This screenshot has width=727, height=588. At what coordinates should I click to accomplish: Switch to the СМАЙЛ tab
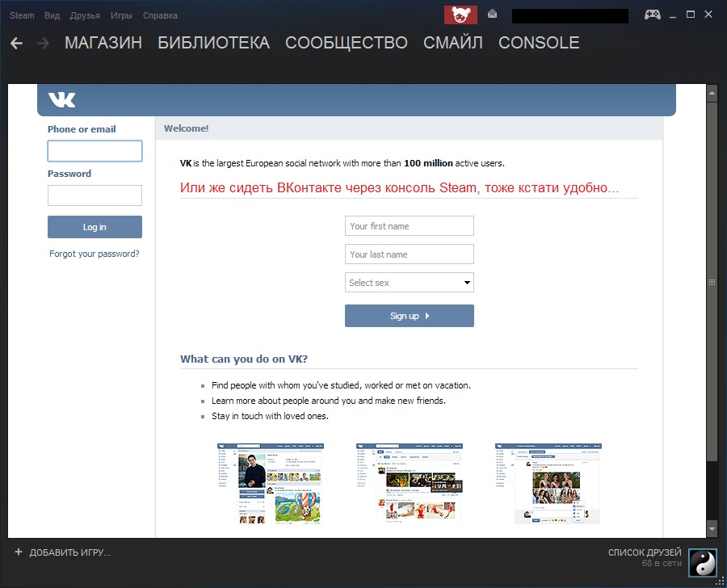453,43
